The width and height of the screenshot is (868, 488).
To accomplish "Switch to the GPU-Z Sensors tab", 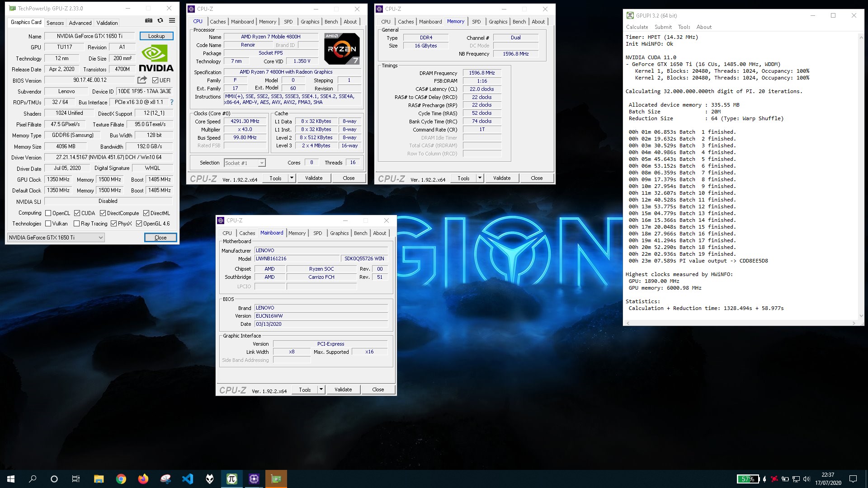I will pyautogui.click(x=55, y=23).
